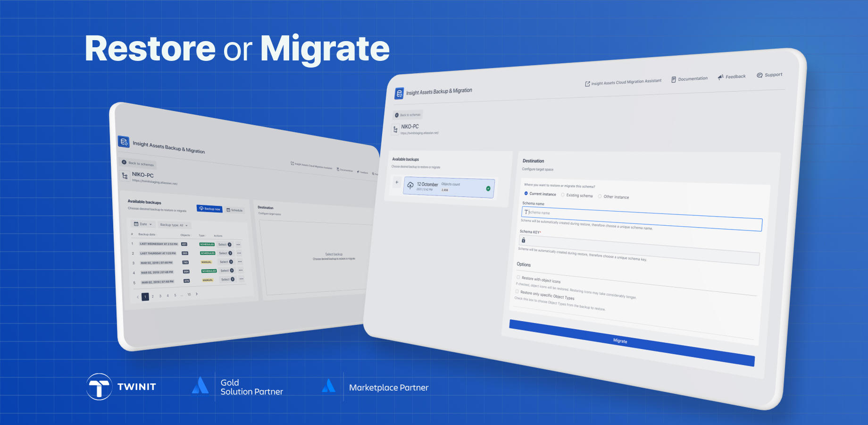Go to the previous page of backups
Image resolution: width=868 pixels, height=425 pixels.
point(138,297)
